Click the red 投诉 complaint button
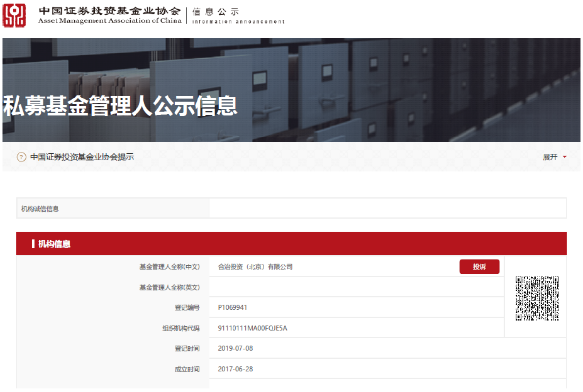Screen dimensions: 583x392 tap(479, 267)
